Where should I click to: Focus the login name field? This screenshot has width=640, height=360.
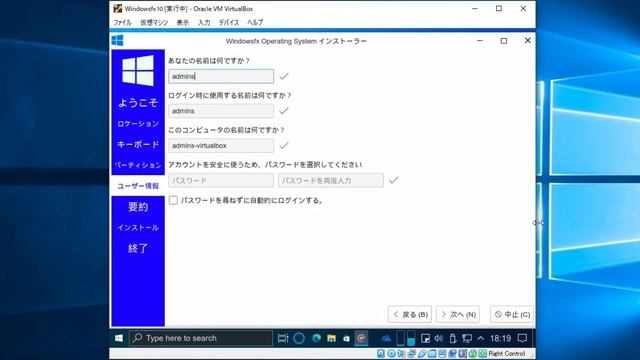(221, 111)
